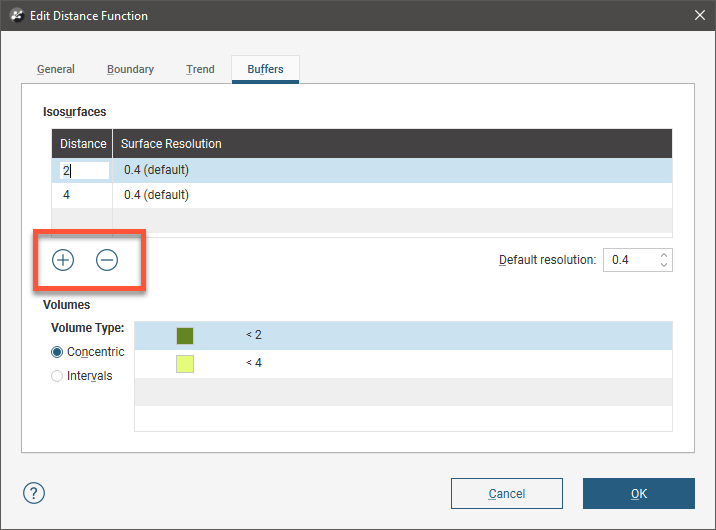Select the Intervals volume type

[57, 376]
